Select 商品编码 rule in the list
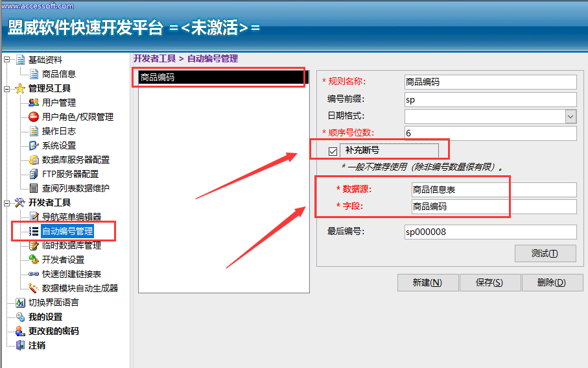Image resolution: width=588 pixels, height=368 pixels. click(224, 77)
